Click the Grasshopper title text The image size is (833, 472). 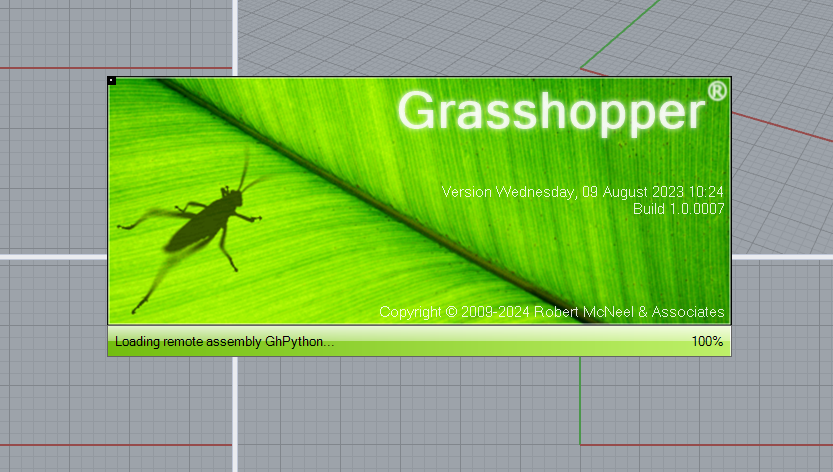551,112
